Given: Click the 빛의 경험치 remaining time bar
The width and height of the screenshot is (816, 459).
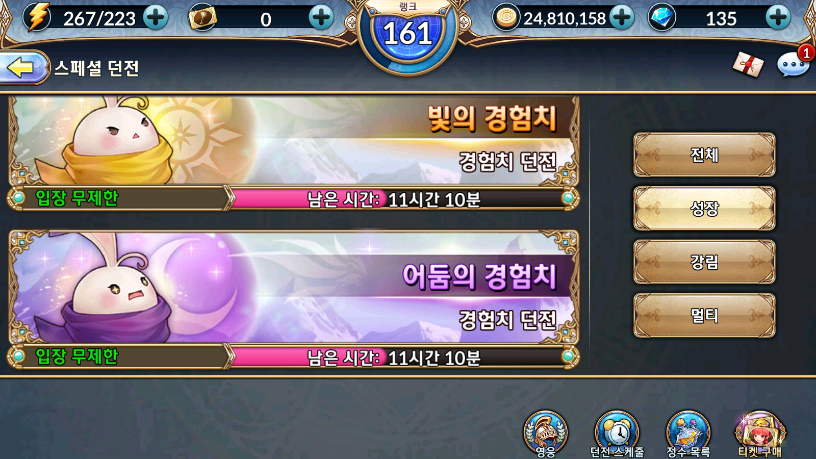Looking at the screenshot, I should tap(398, 199).
